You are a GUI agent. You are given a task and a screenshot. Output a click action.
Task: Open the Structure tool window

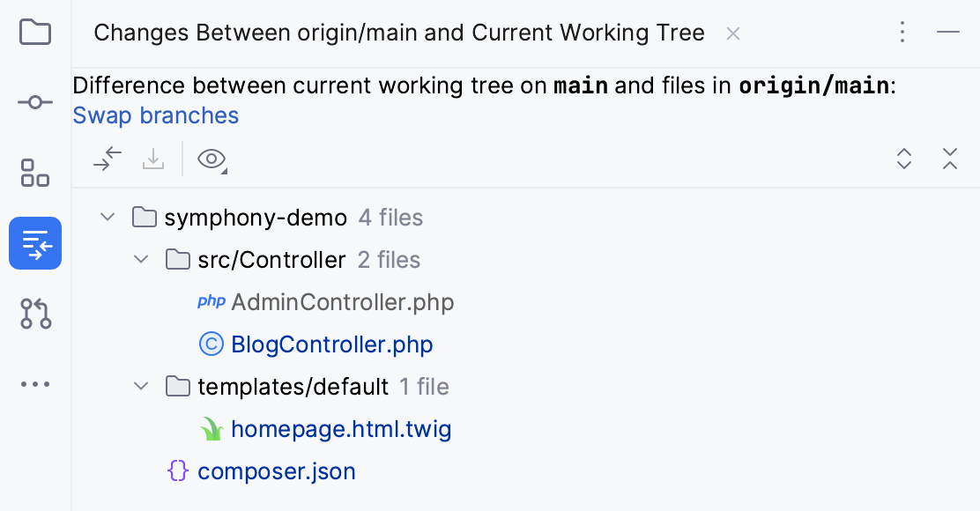[34, 173]
